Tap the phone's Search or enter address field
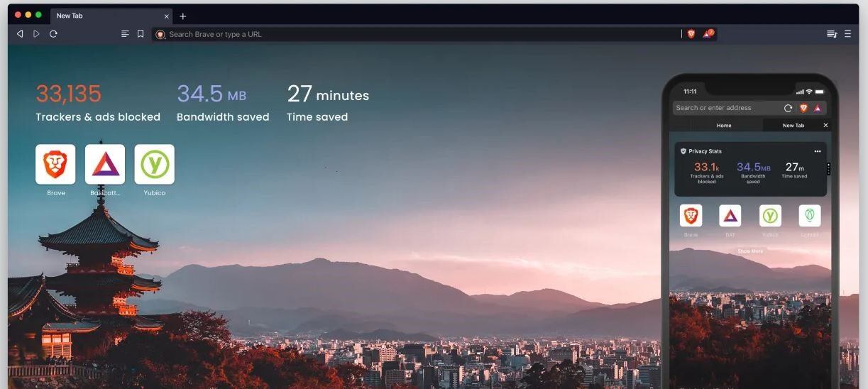This screenshot has width=868, height=389. 724,108
